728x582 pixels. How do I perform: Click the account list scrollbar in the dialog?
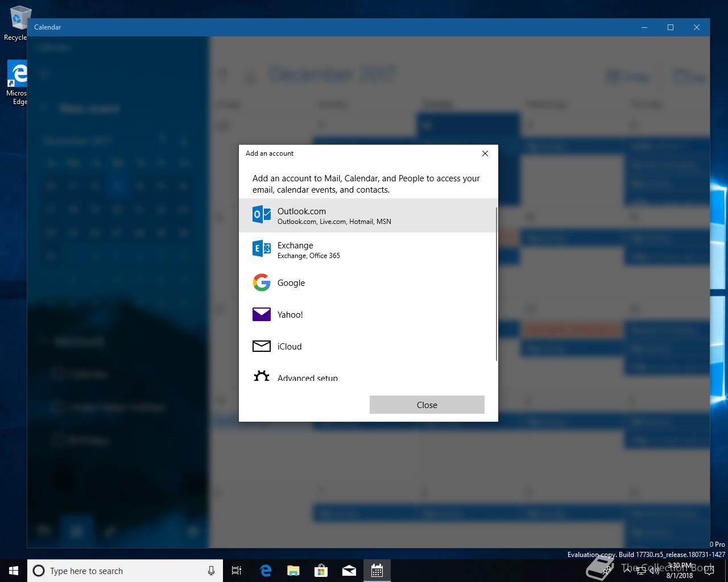click(497, 284)
